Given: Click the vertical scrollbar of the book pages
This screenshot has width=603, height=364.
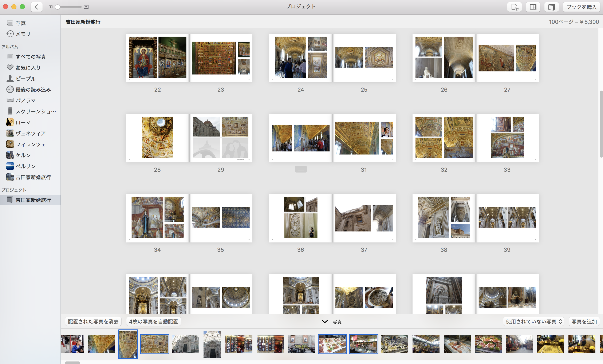Looking at the screenshot, I should [x=601, y=124].
